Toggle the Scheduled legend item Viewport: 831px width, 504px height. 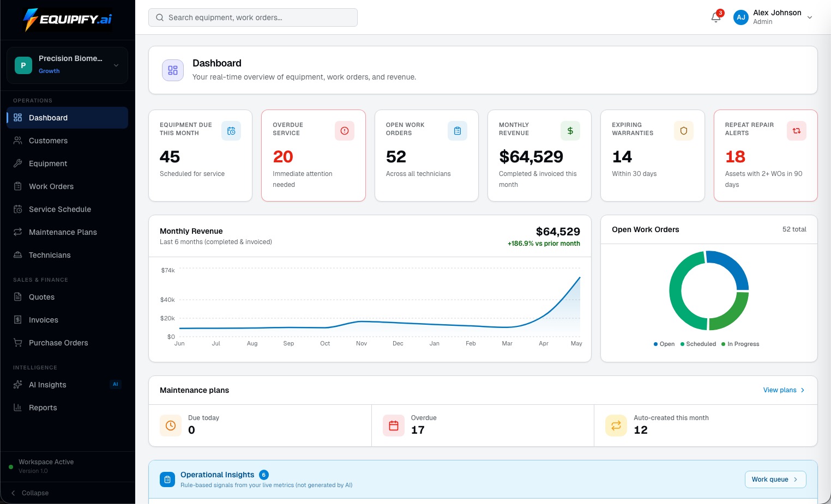tap(698, 344)
